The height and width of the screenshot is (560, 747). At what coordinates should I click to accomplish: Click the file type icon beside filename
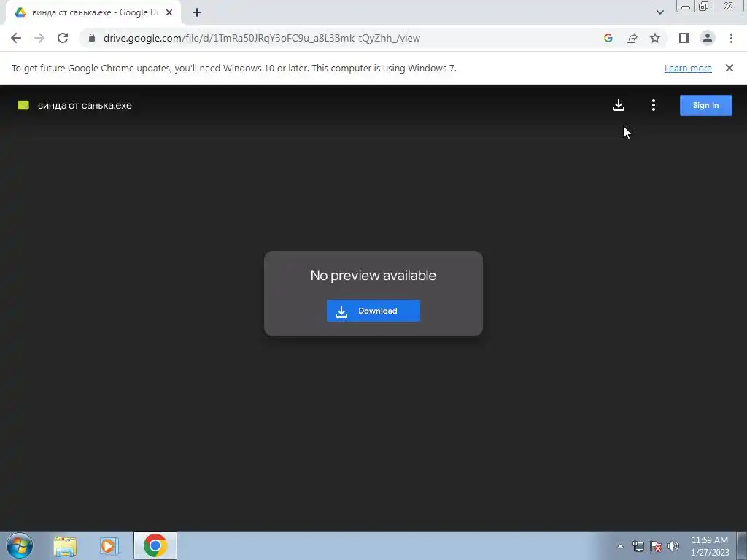click(23, 105)
